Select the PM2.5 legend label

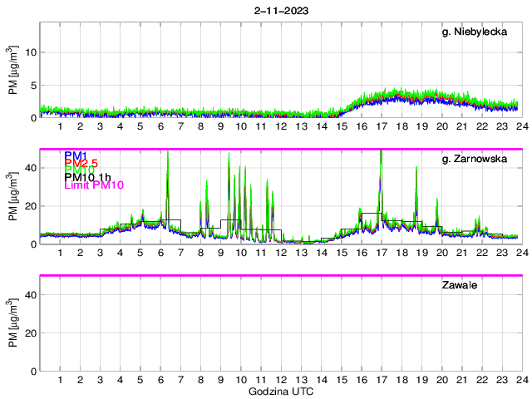coord(81,163)
